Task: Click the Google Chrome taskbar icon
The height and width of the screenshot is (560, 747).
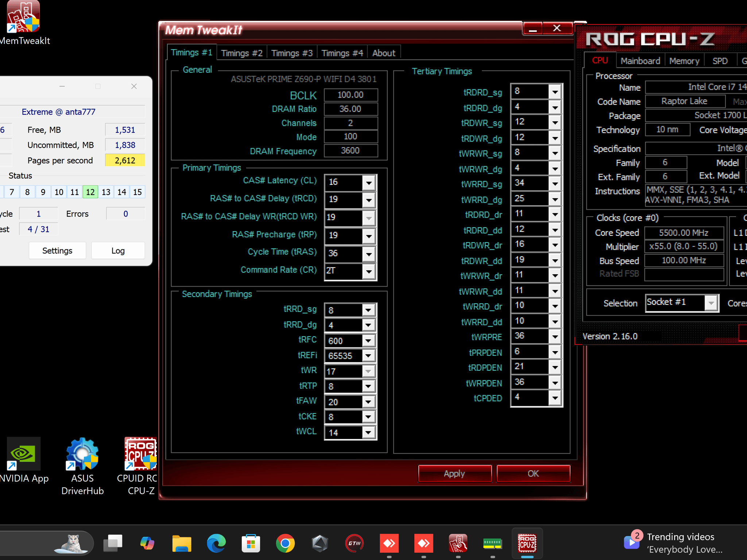Action: click(x=285, y=544)
